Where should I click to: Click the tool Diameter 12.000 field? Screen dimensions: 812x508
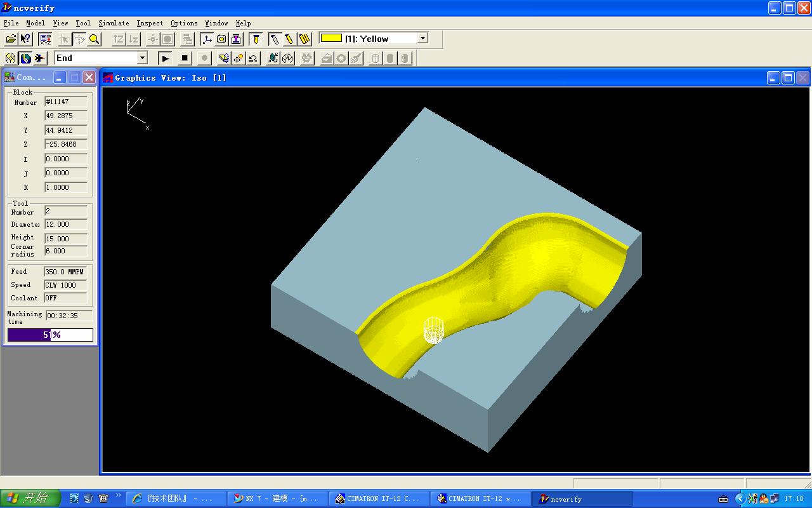[66, 224]
